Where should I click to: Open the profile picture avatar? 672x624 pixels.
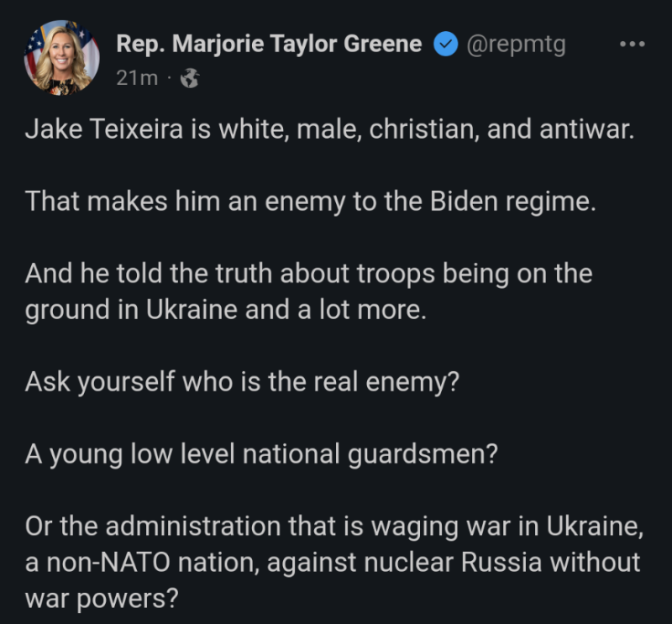click(61, 57)
